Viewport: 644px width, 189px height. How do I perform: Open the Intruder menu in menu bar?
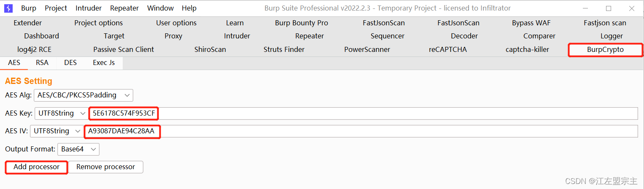(89, 8)
